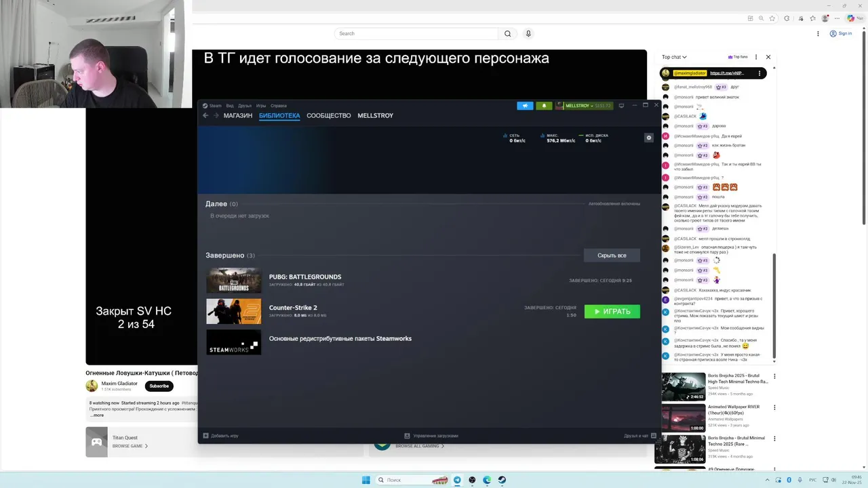868x488 pixels.
Task: Open the taskbar clock and date
Action: 852,480
